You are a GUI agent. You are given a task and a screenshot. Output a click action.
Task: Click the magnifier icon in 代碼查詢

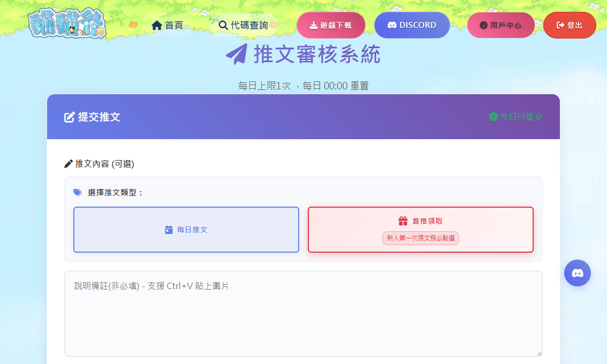223,25
